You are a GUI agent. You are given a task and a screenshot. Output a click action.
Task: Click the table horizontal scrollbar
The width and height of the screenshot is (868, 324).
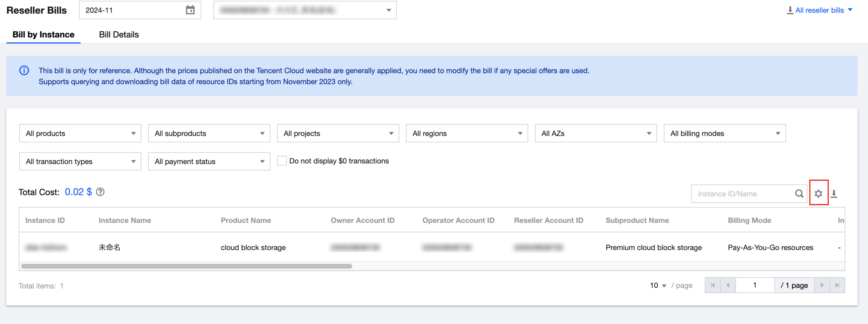(186, 266)
